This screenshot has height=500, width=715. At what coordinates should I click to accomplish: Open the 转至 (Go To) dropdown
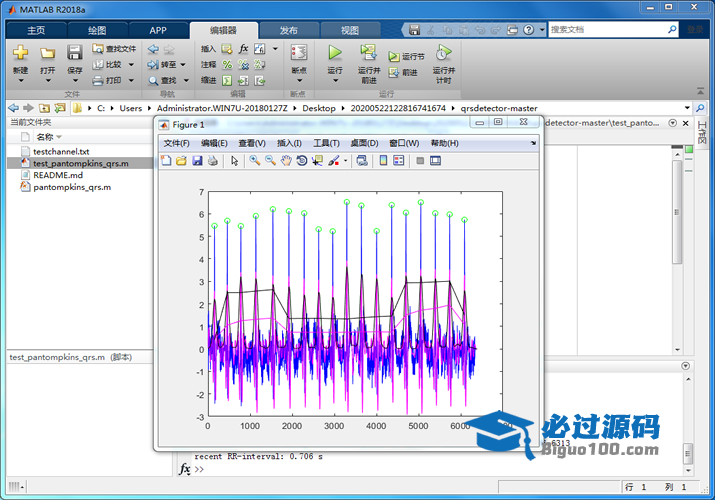click(x=166, y=65)
